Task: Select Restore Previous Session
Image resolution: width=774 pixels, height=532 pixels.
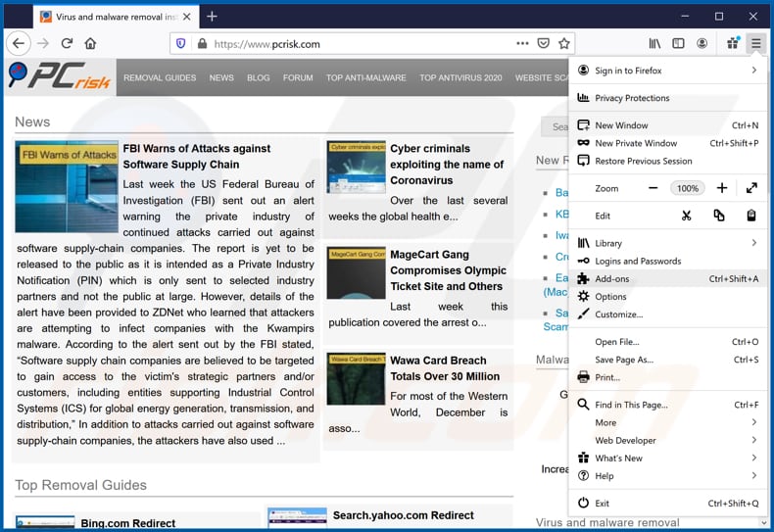Action: 668,161
